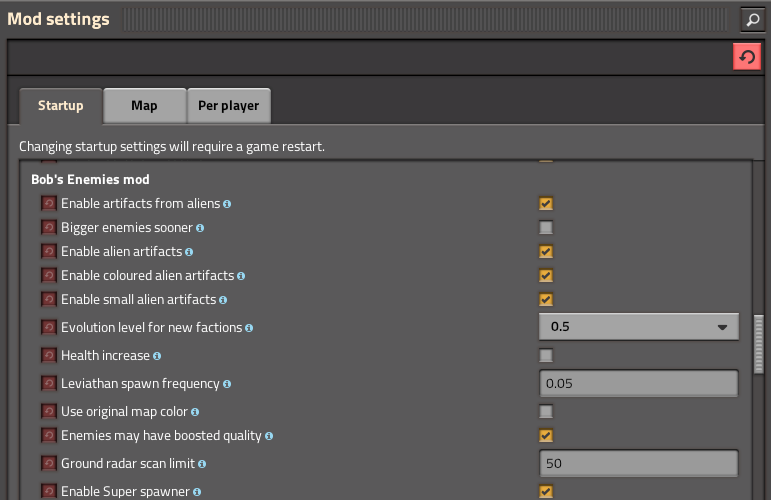Show info tooltip icon for Health increase
The height and width of the screenshot is (500, 771).
pyautogui.click(x=157, y=356)
